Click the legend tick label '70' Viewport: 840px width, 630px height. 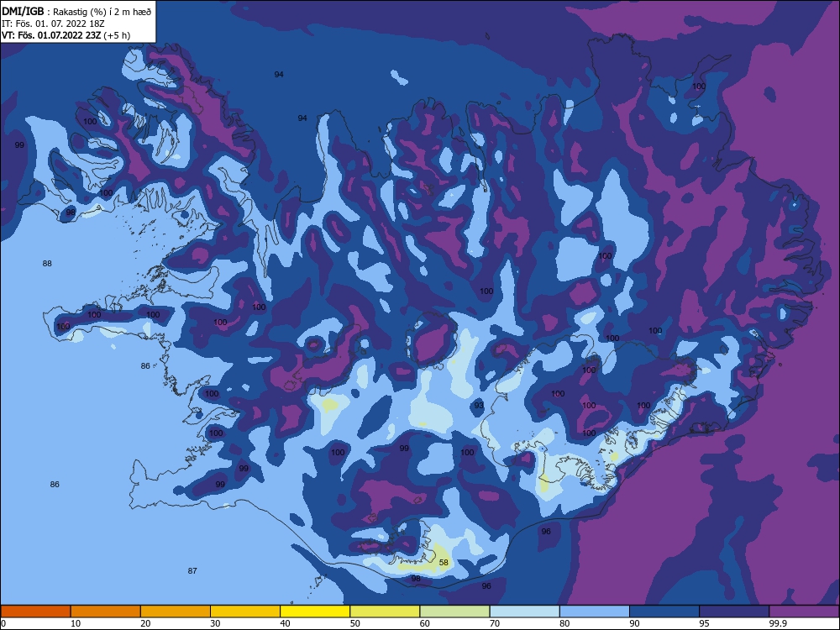(x=495, y=623)
